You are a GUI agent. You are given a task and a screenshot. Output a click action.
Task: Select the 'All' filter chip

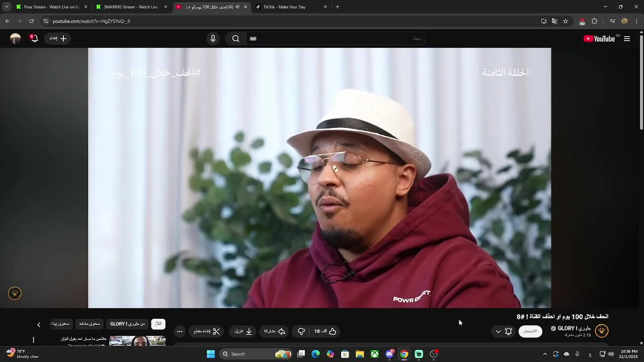click(158, 324)
